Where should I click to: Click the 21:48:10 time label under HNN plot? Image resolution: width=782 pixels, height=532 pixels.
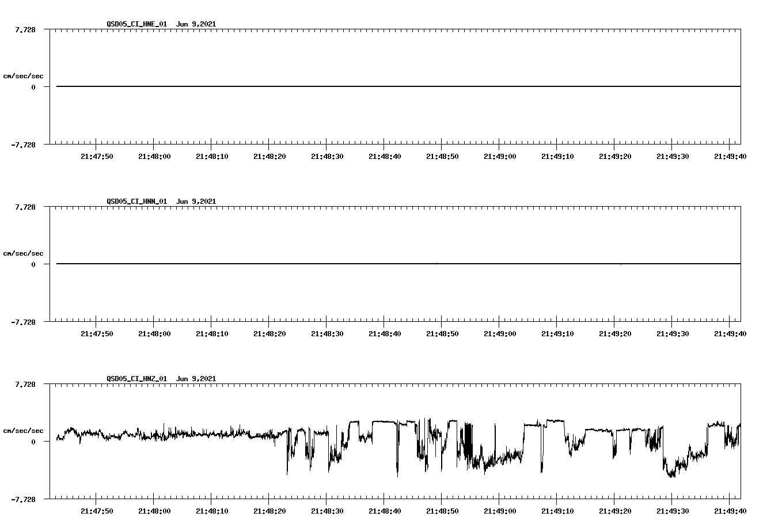[x=212, y=334]
